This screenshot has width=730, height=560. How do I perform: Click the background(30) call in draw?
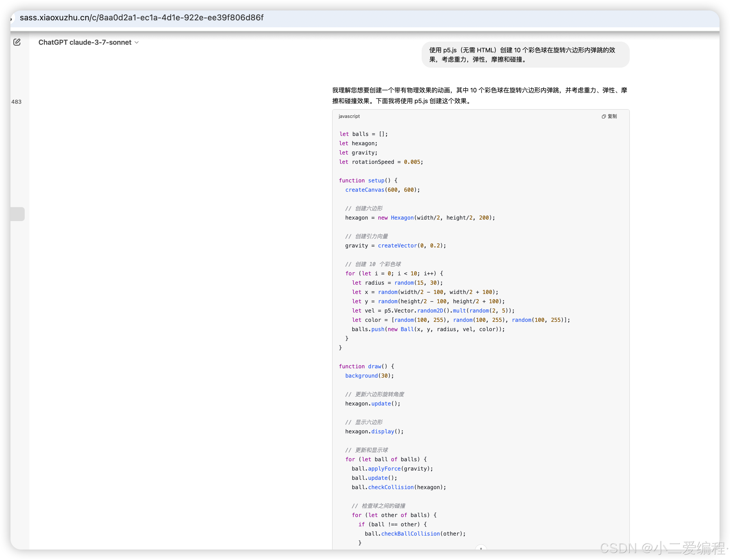click(369, 376)
